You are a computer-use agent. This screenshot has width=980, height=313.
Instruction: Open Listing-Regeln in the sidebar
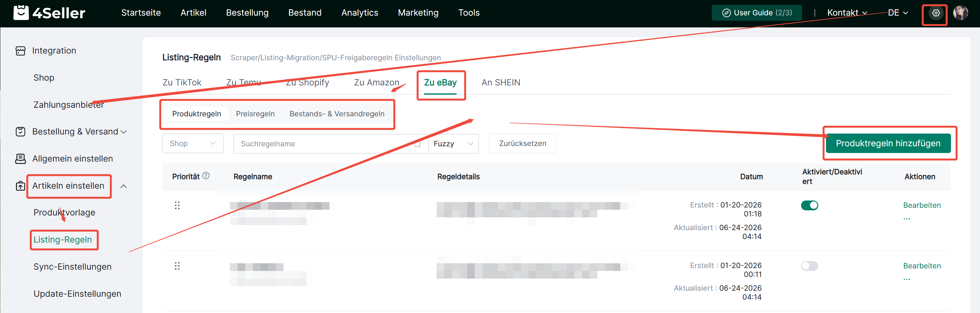click(x=63, y=240)
